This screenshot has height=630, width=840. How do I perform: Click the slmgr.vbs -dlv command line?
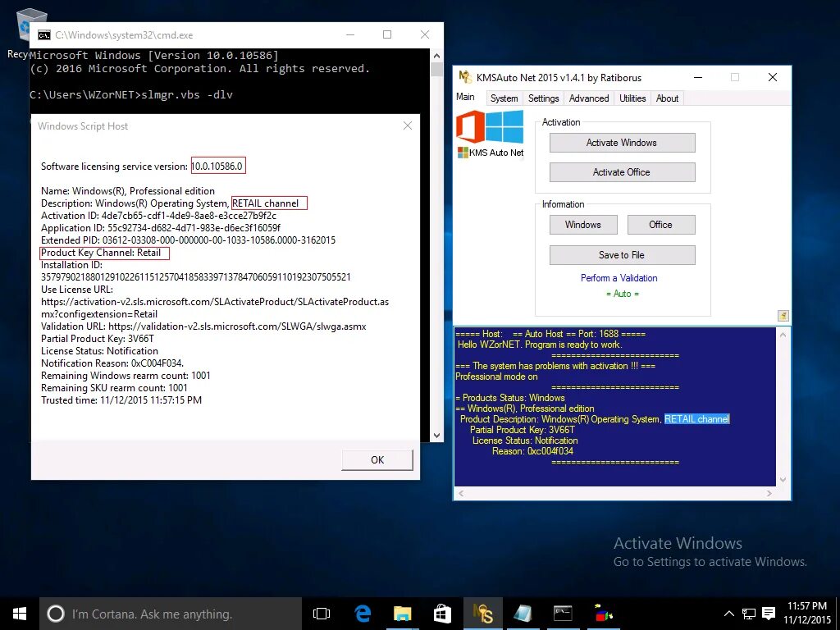131,95
